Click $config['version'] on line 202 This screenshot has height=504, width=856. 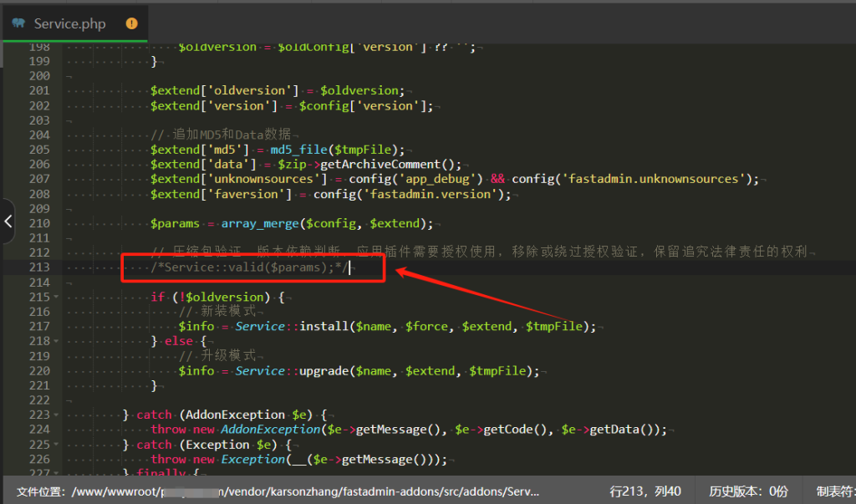pos(362,106)
